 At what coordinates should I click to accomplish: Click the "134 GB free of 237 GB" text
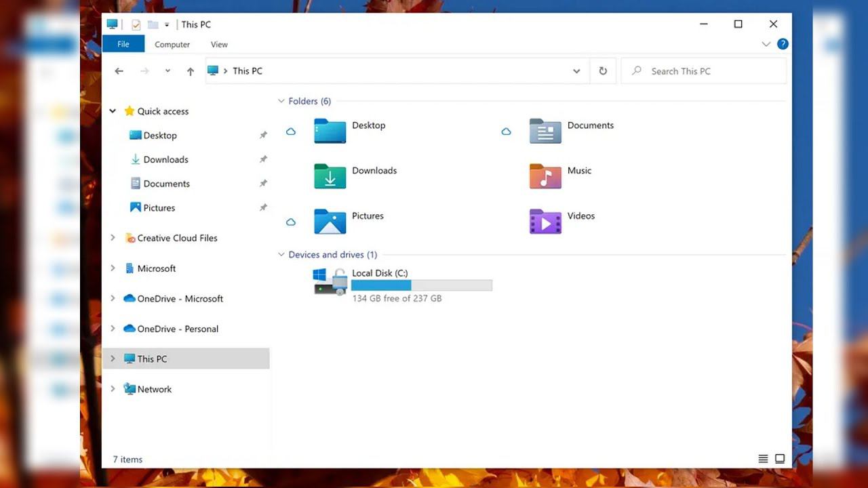(x=397, y=298)
